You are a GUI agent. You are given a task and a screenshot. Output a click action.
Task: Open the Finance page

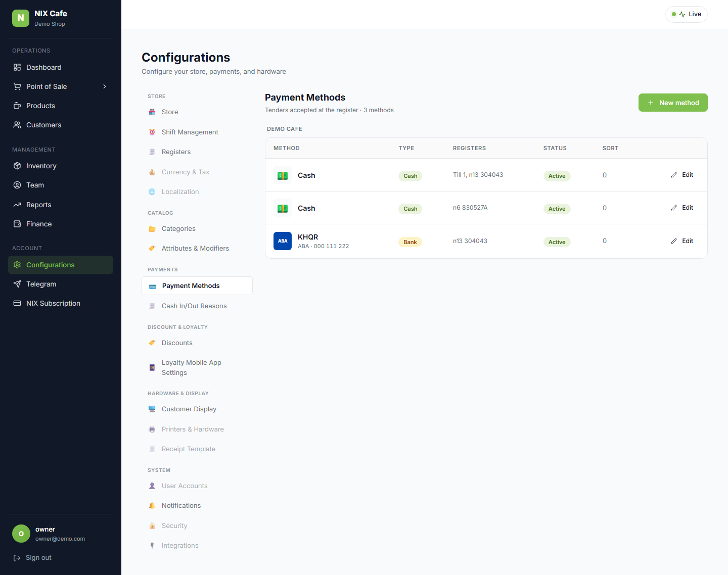(61, 224)
